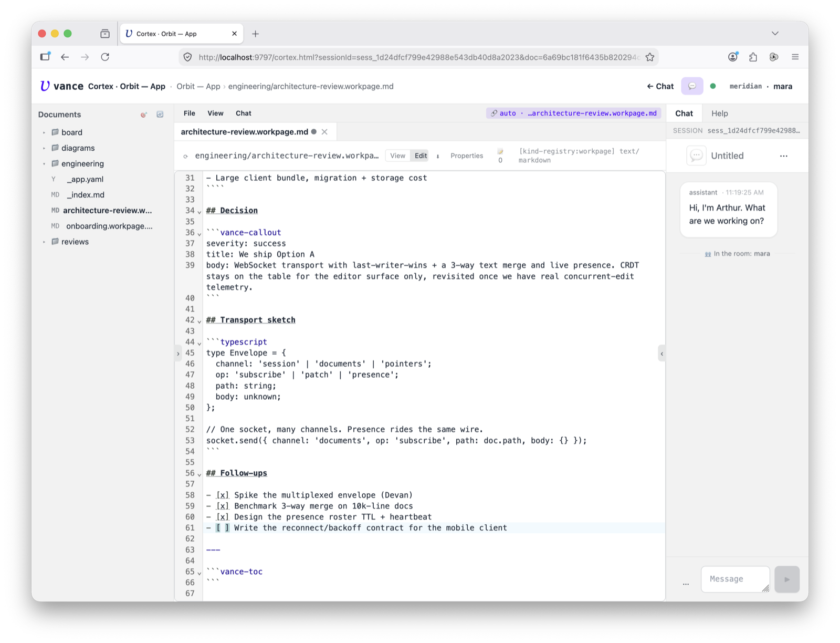Click the ellipsis left of Message field
The width and height of the screenshot is (840, 643).
coord(686,583)
